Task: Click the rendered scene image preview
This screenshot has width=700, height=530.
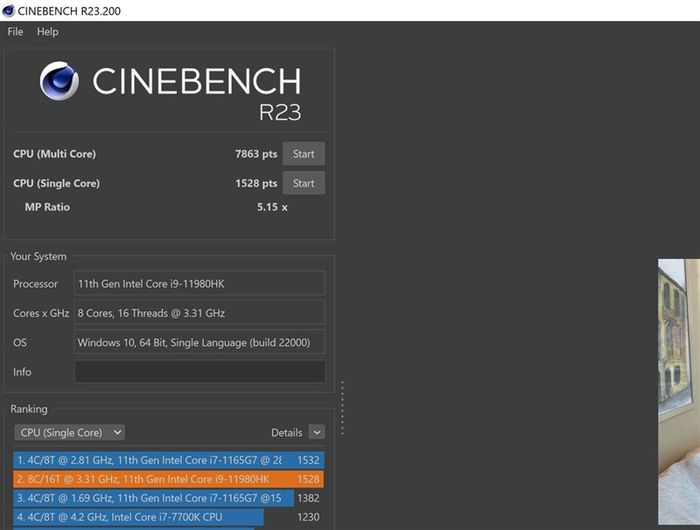Action: [679, 392]
